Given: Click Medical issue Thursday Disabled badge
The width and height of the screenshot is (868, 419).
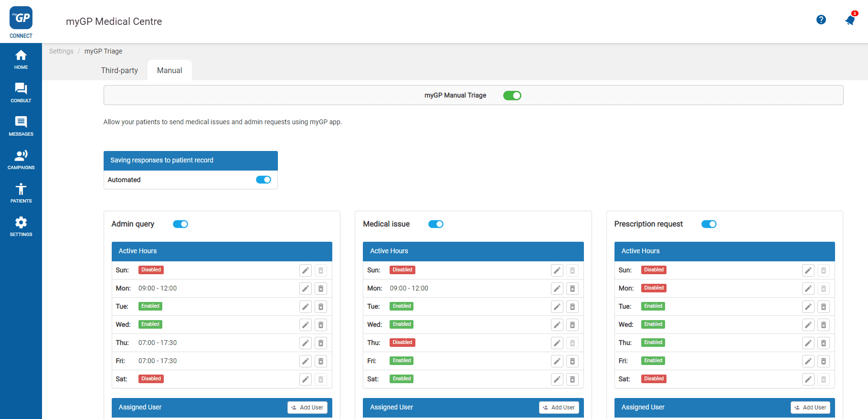Looking at the screenshot, I should tap(402, 343).
